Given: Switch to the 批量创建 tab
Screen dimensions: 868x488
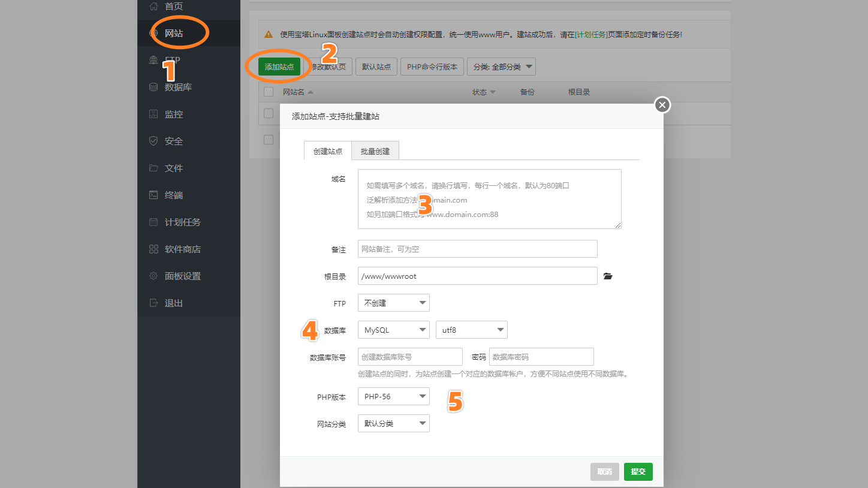Looking at the screenshot, I should point(375,150).
